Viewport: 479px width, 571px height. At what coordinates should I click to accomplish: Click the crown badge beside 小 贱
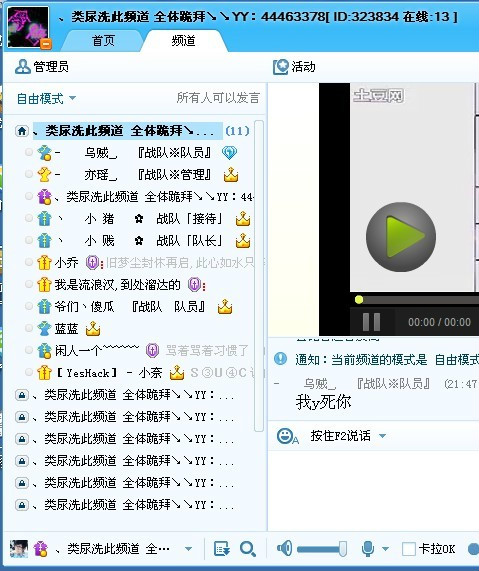(x=243, y=241)
